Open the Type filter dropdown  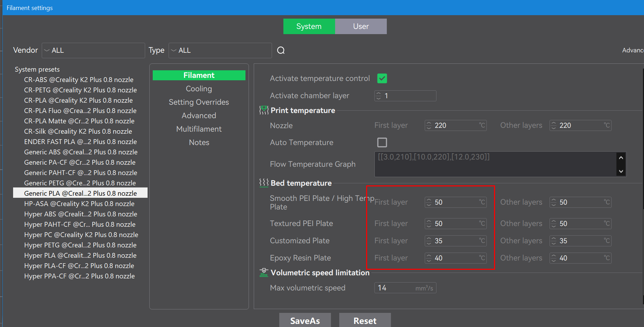point(220,50)
